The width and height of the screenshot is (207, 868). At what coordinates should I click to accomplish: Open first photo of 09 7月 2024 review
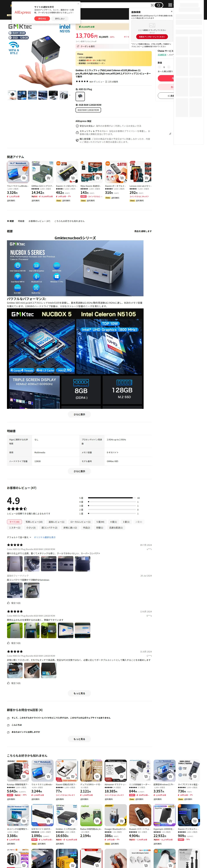point(15,564)
